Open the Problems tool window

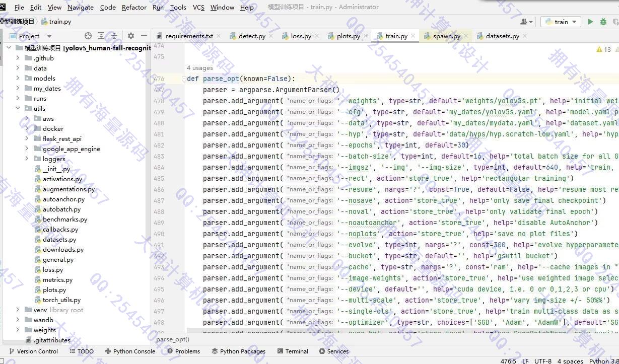coord(183,351)
